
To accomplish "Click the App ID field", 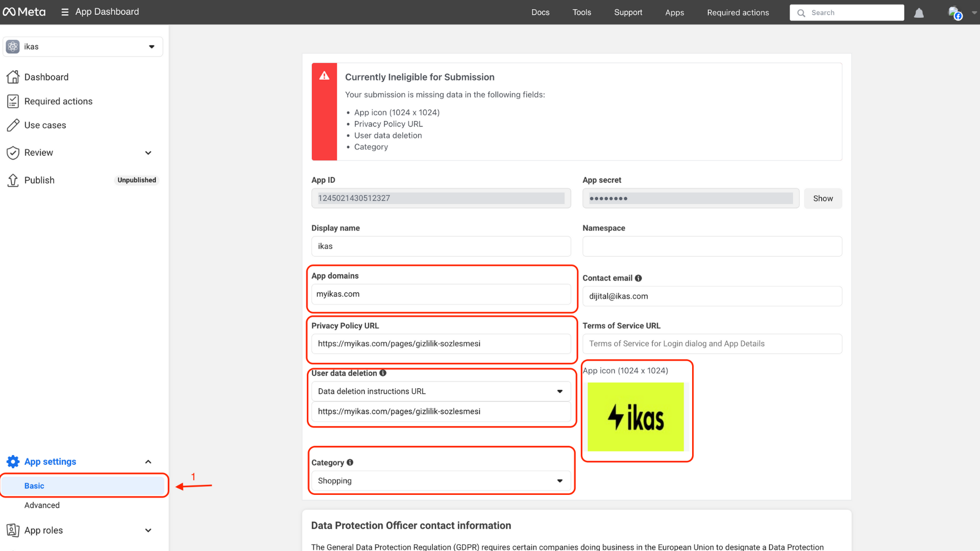I will point(441,198).
